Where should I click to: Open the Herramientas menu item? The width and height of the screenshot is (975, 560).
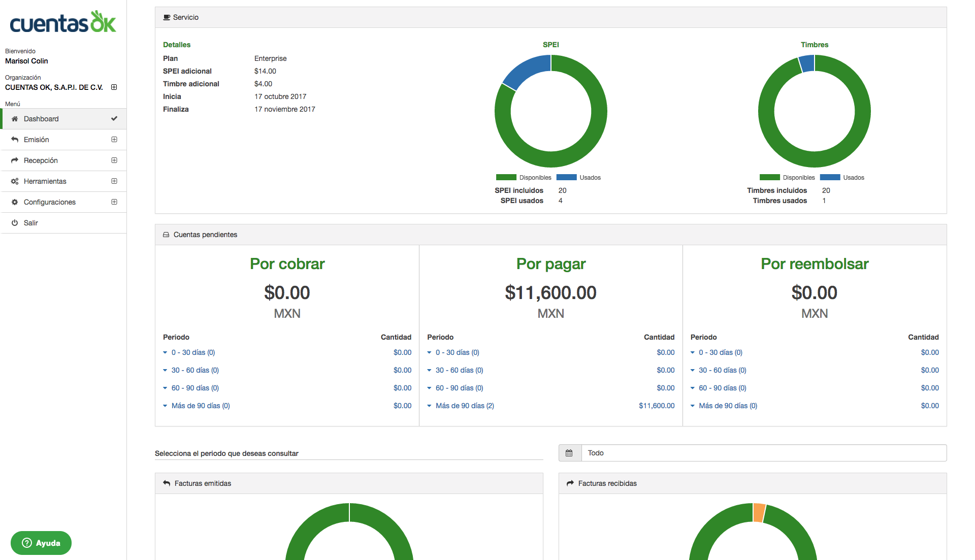point(64,181)
